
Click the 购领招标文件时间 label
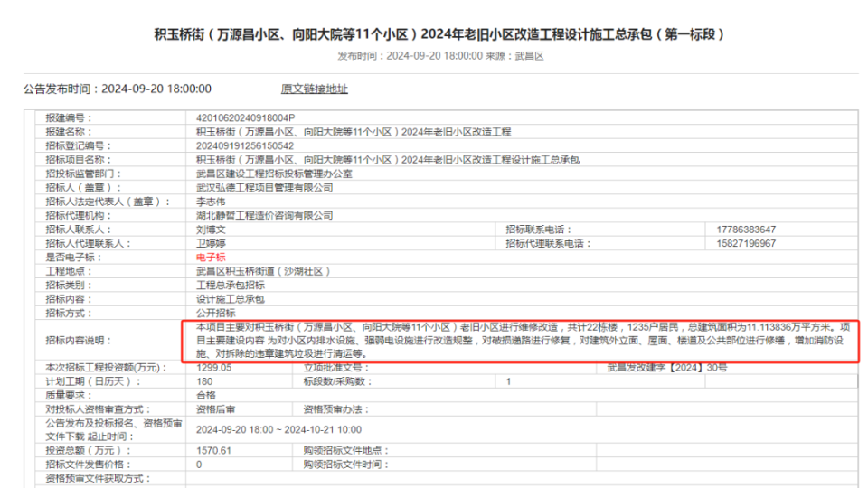click(x=346, y=465)
